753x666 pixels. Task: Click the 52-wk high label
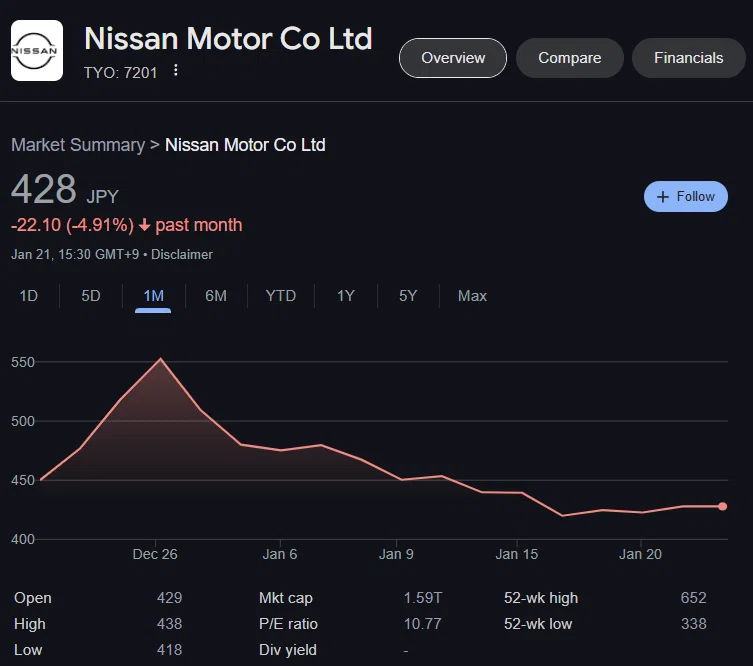click(541, 598)
